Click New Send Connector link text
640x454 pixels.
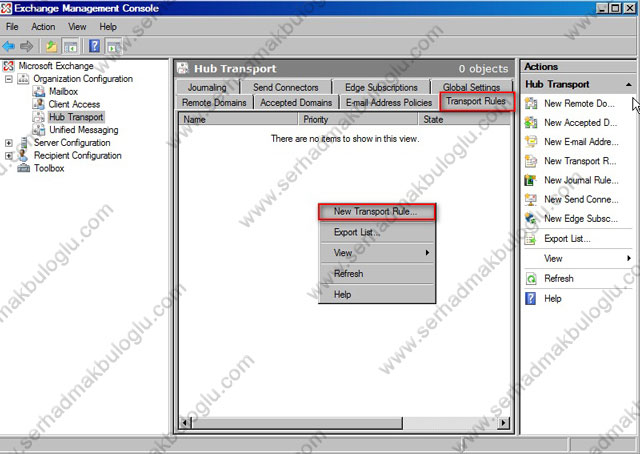point(581,199)
